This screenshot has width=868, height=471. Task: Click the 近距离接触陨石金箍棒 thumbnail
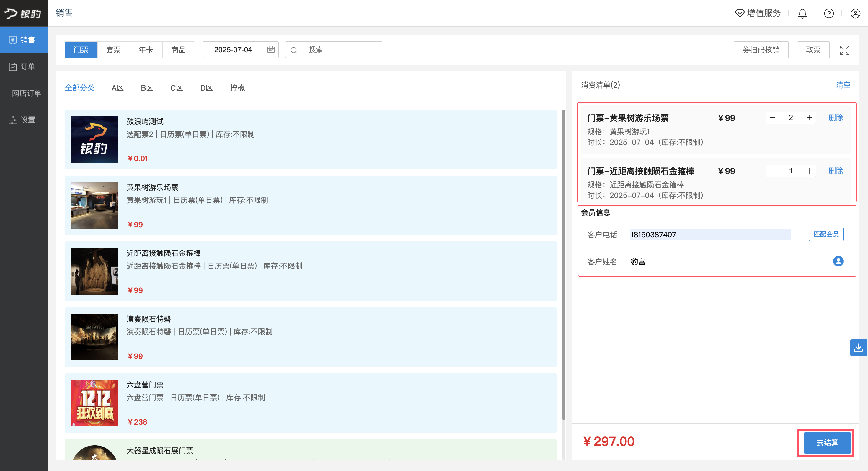(x=94, y=271)
